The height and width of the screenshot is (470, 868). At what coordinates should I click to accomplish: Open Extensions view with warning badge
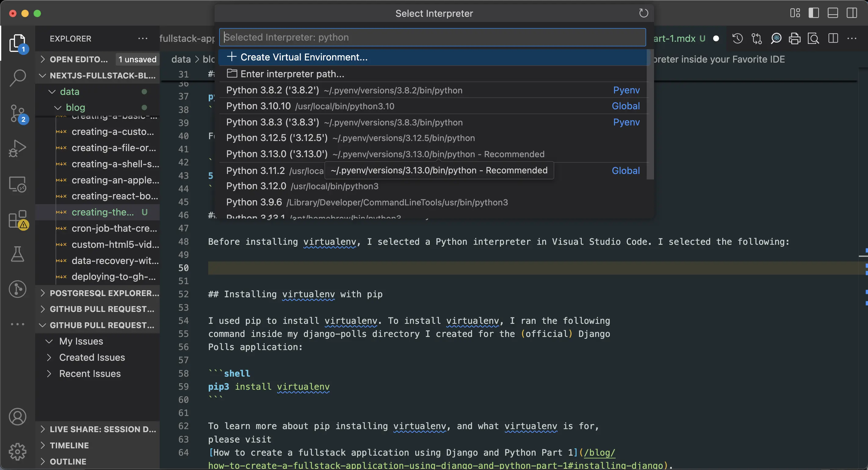tap(17, 220)
